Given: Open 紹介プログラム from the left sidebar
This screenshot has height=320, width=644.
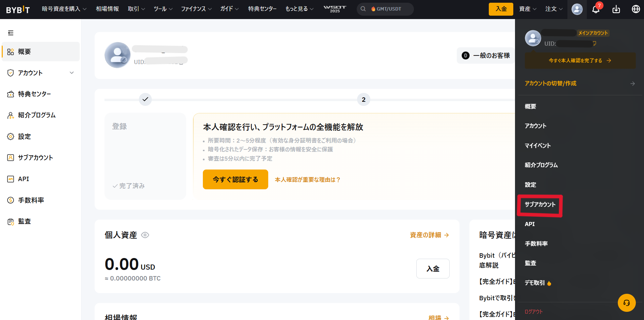Looking at the screenshot, I should pos(37,115).
